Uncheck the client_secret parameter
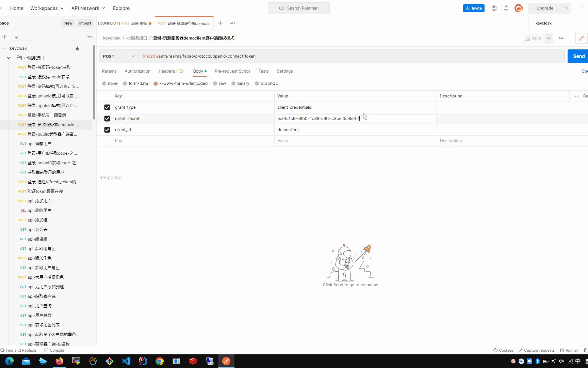 107,119
